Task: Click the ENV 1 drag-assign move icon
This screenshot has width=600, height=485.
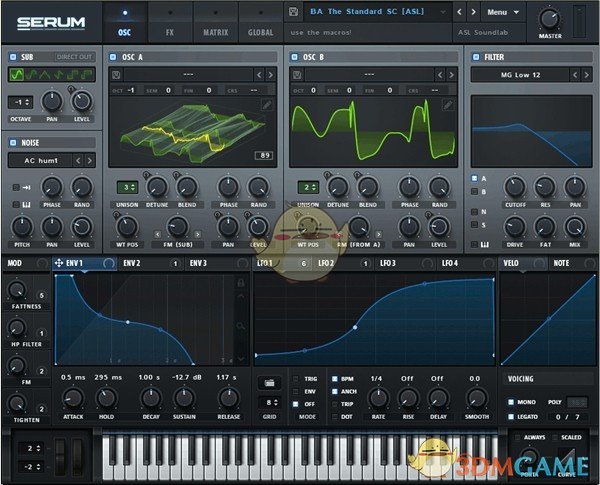Action: (59, 263)
